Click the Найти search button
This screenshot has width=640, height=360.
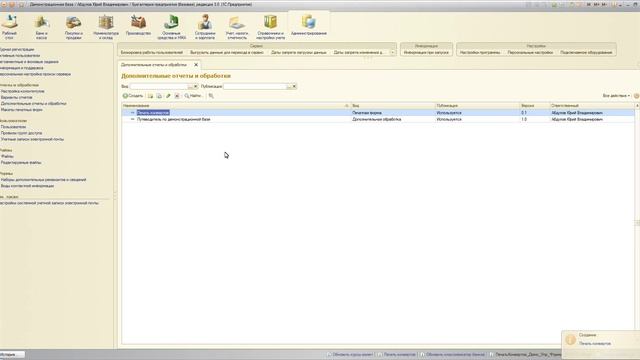pos(193,96)
